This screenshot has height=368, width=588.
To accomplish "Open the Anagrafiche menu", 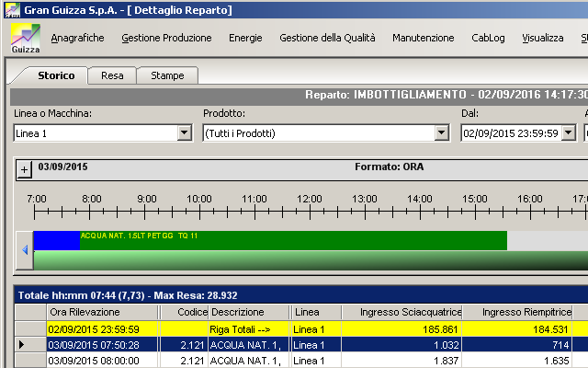I will point(78,39).
